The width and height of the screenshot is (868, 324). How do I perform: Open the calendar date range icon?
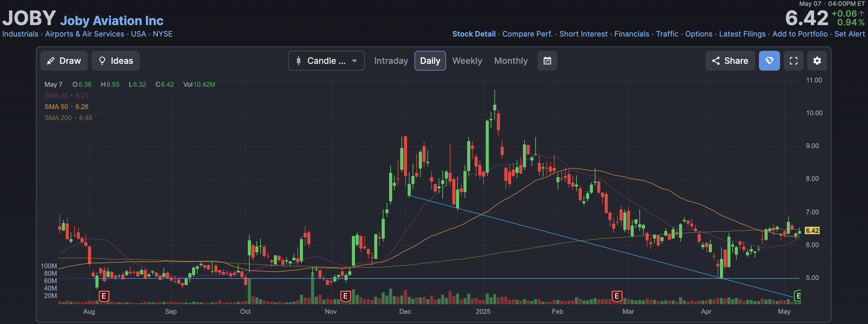[x=547, y=61]
